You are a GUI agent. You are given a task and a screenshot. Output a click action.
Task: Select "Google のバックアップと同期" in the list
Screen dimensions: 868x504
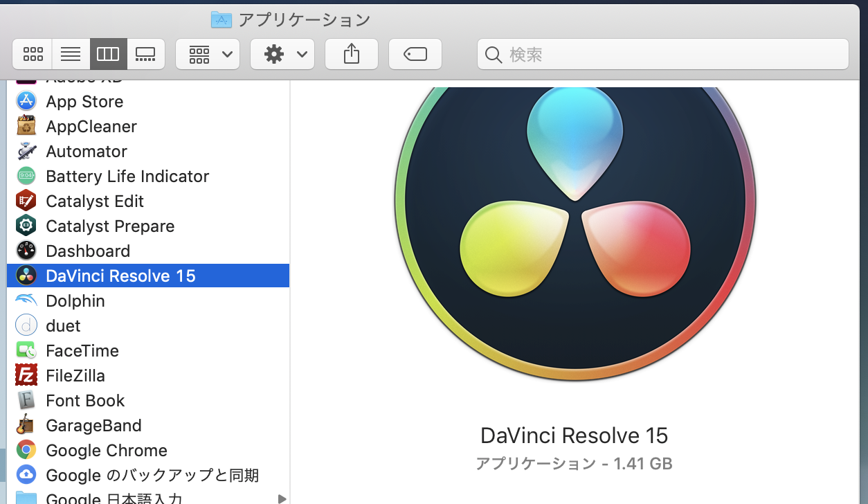click(152, 475)
